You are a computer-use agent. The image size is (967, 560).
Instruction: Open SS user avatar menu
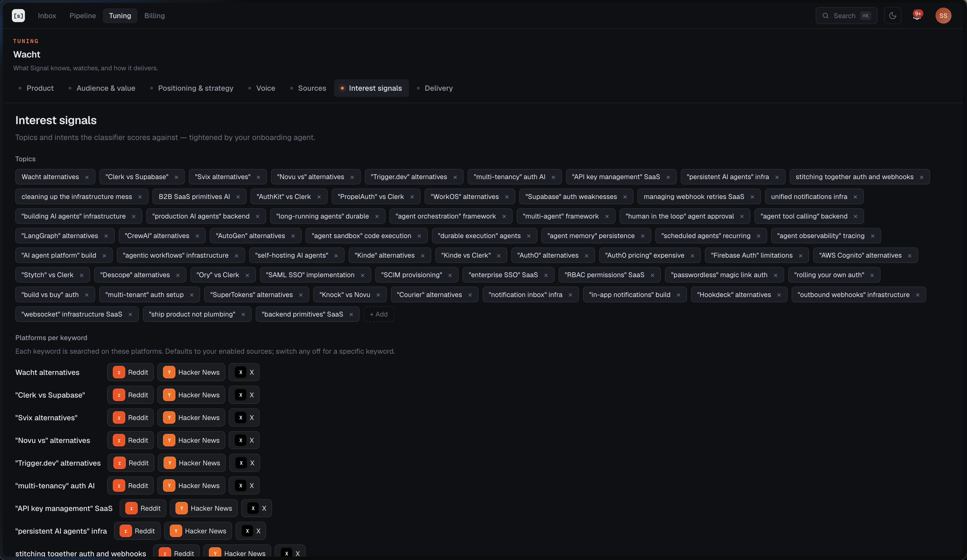pyautogui.click(x=943, y=16)
